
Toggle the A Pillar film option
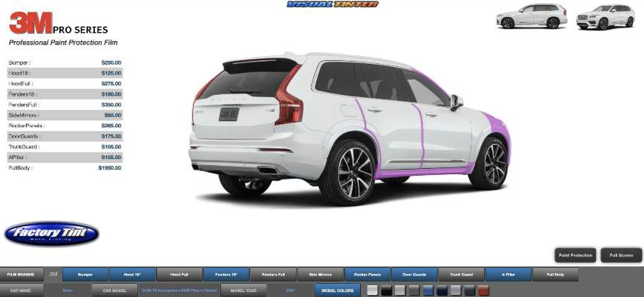click(509, 275)
